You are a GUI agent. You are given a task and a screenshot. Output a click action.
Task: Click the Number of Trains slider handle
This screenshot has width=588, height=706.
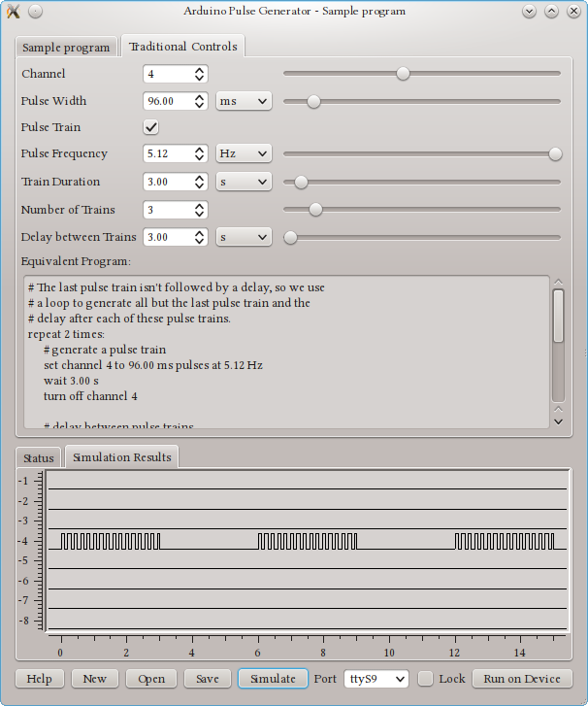315,210
